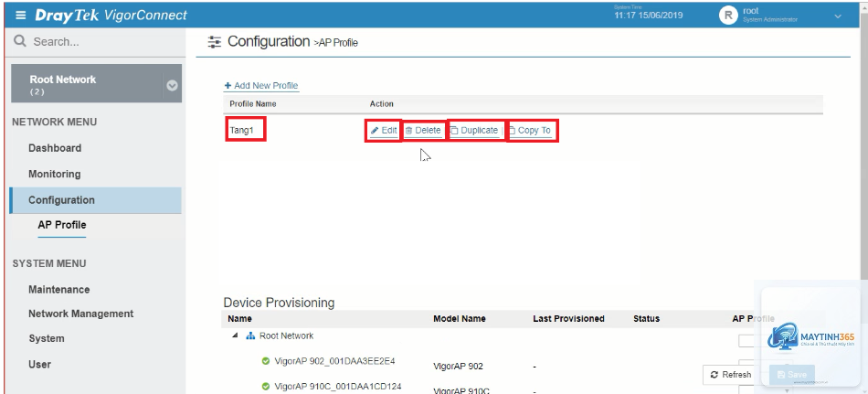This screenshot has height=394, width=868.
Task: Click Copy To for Tang1 profile
Action: point(530,131)
